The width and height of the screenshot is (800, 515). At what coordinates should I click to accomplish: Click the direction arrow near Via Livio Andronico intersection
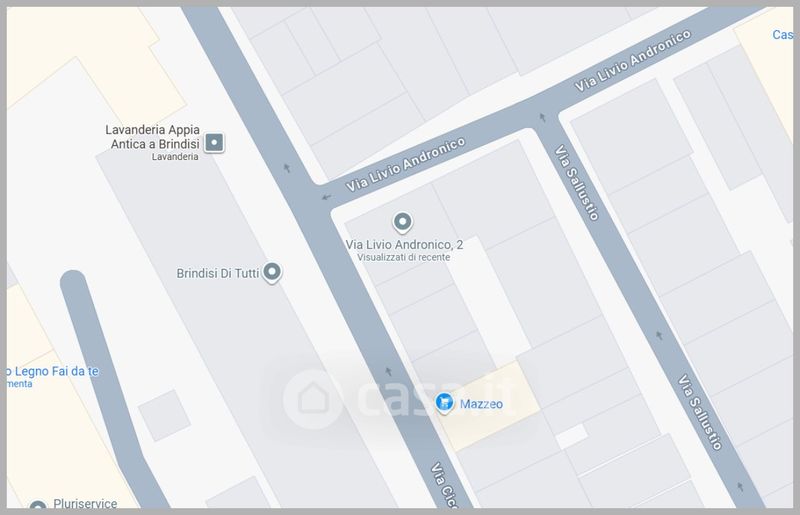pyautogui.click(x=327, y=197)
